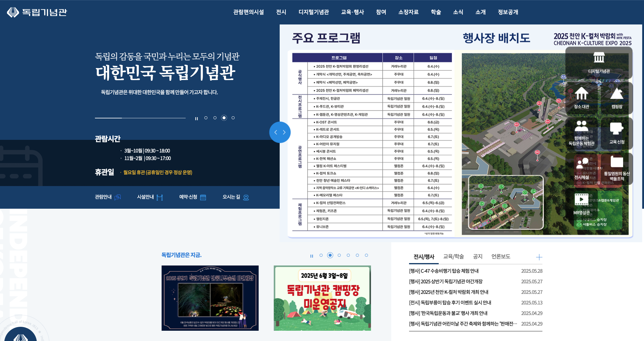Image resolution: width=644 pixels, height=341 pixels.
Task: Select second 독립기념관은 지금 slide dot
Action: tap(330, 255)
